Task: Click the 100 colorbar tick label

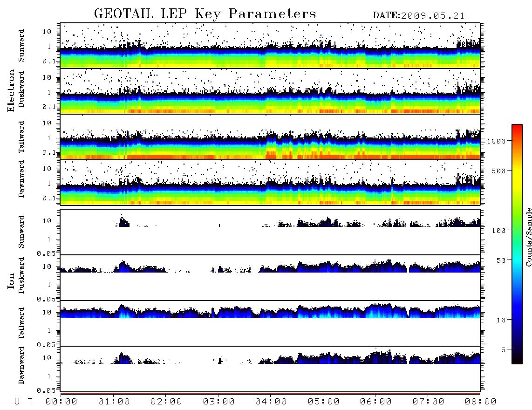Action: coord(498,231)
